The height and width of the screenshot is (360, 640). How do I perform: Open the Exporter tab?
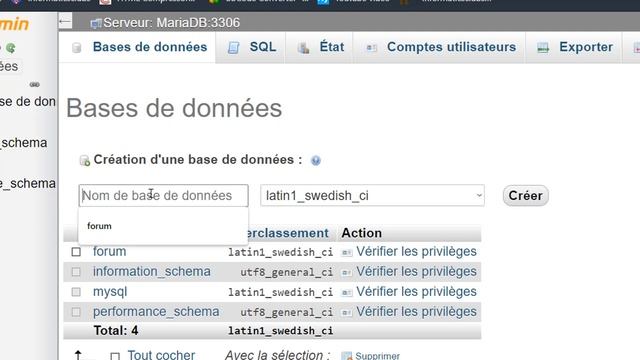click(x=573, y=47)
